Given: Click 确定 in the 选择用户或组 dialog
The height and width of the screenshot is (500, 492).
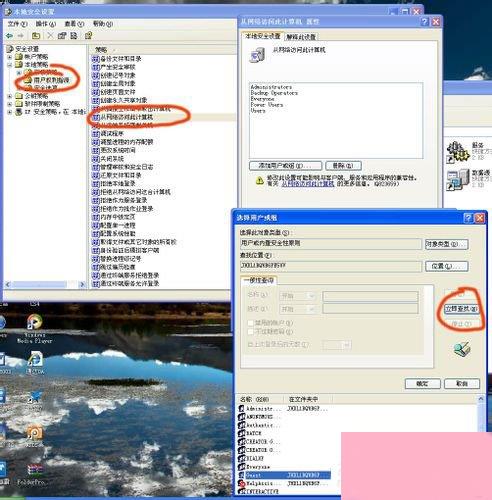Looking at the screenshot, I should (x=422, y=384).
